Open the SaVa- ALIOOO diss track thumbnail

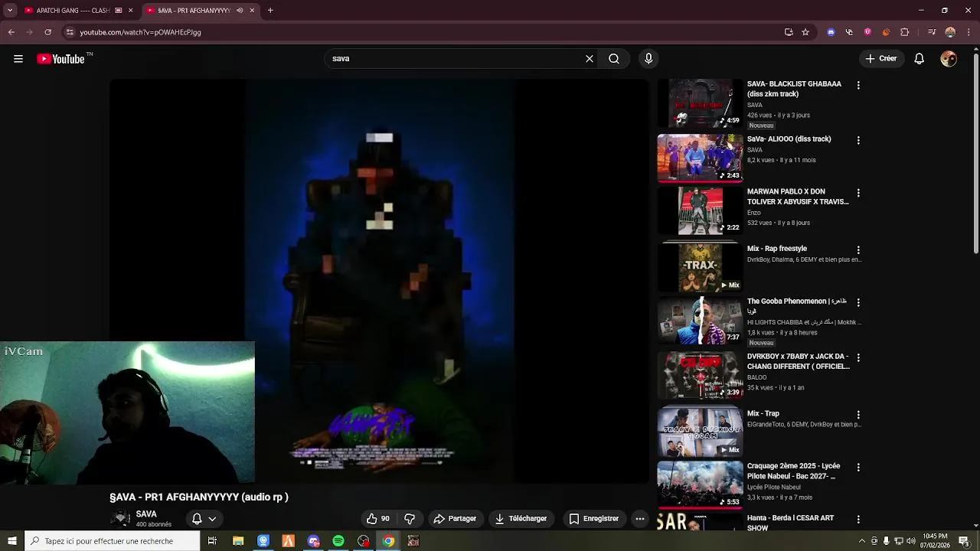(700, 158)
